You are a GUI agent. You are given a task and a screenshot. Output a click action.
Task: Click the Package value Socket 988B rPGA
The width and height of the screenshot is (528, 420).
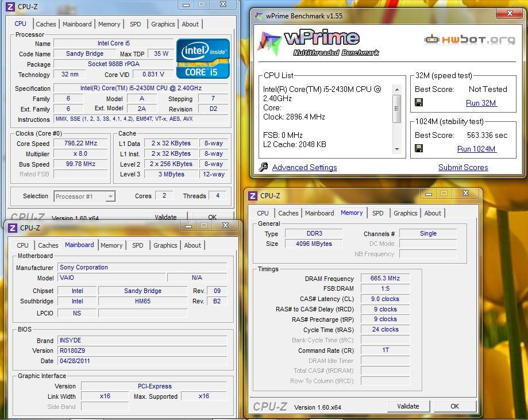tap(114, 64)
